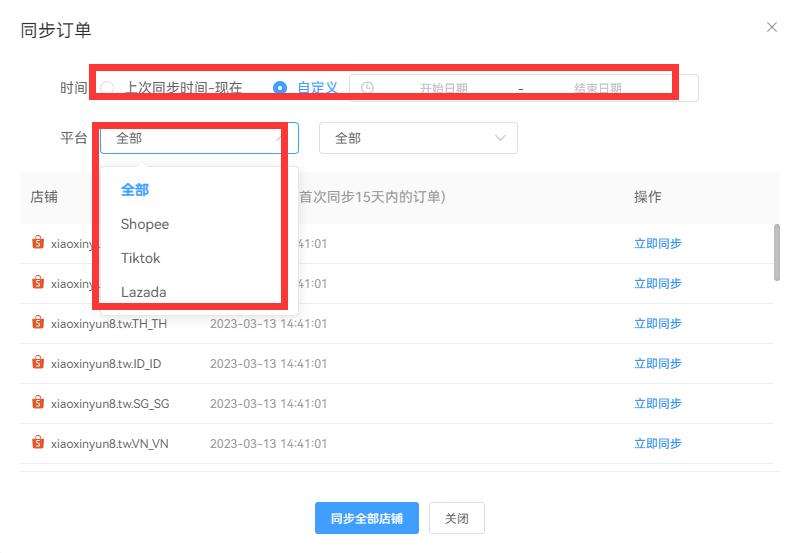Click store name xiaoxinyun8.tw.TH_TH
This screenshot has width=797, height=553.
109,324
